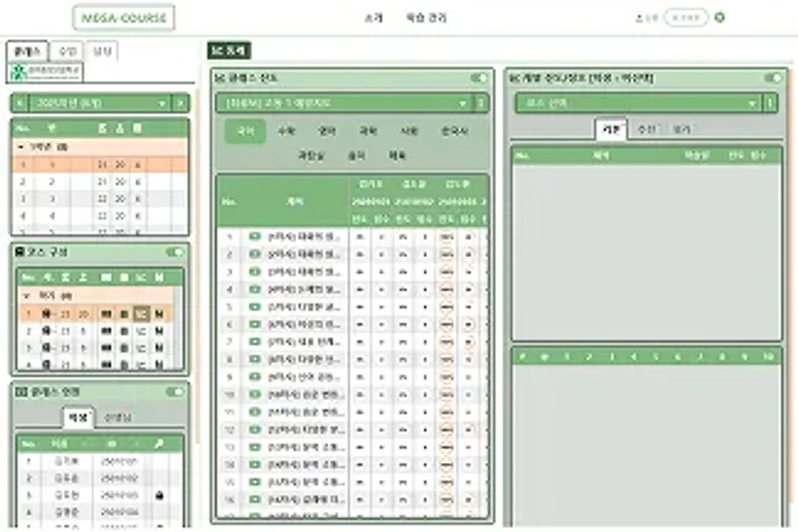Viewport: 798px width, 532px height.
Task: Select the 수학 subject tab
Action: point(286,131)
